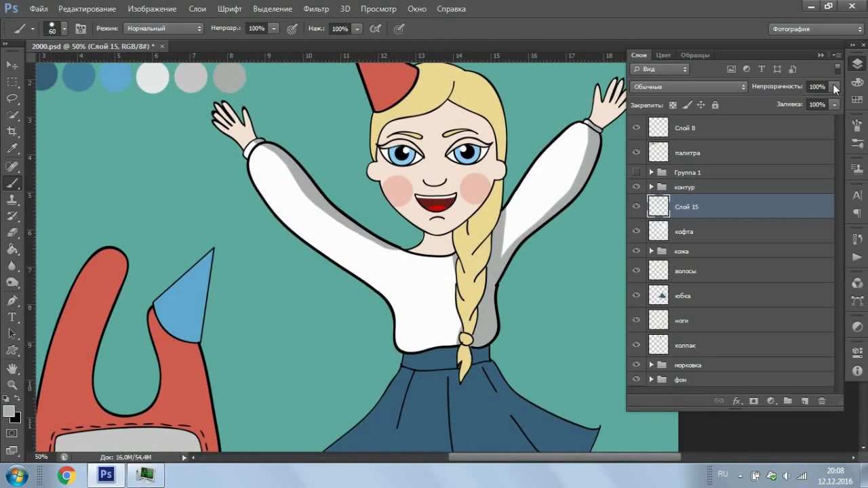Hide the юбка layer
The height and width of the screenshot is (488, 868).
pos(636,295)
